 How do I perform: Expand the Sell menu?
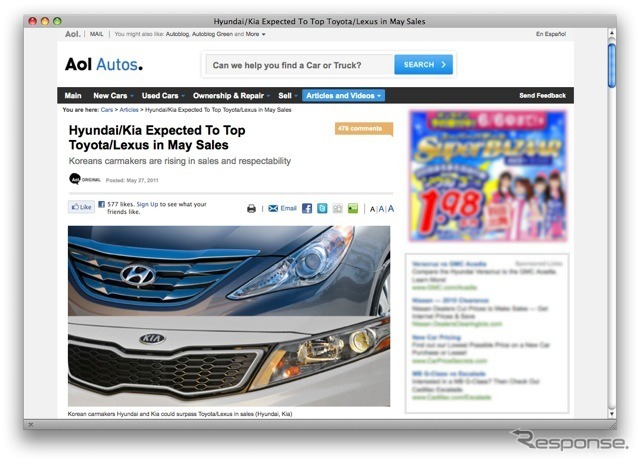pos(287,96)
